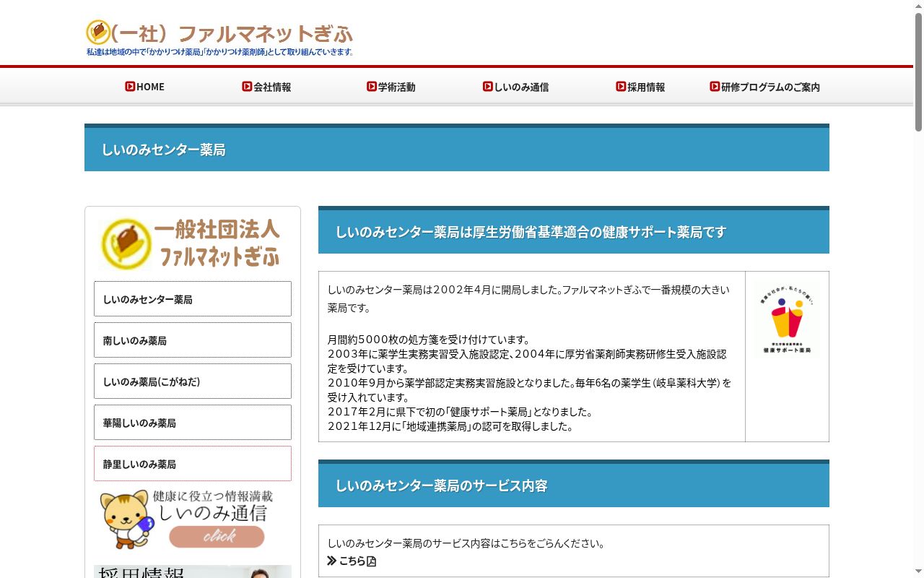Image resolution: width=924 pixels, height=578 pixels.
Task: Click the blue tagline under the header logo
Action: (219, 52)
